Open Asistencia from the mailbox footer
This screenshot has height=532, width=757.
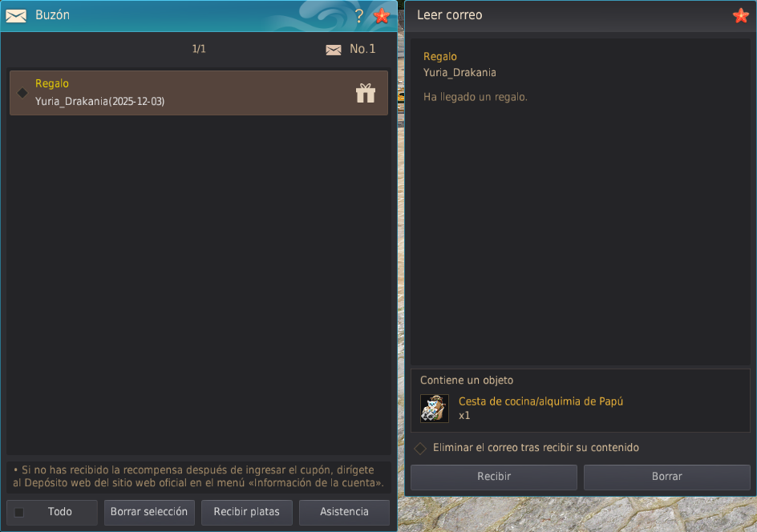(344, 512)
